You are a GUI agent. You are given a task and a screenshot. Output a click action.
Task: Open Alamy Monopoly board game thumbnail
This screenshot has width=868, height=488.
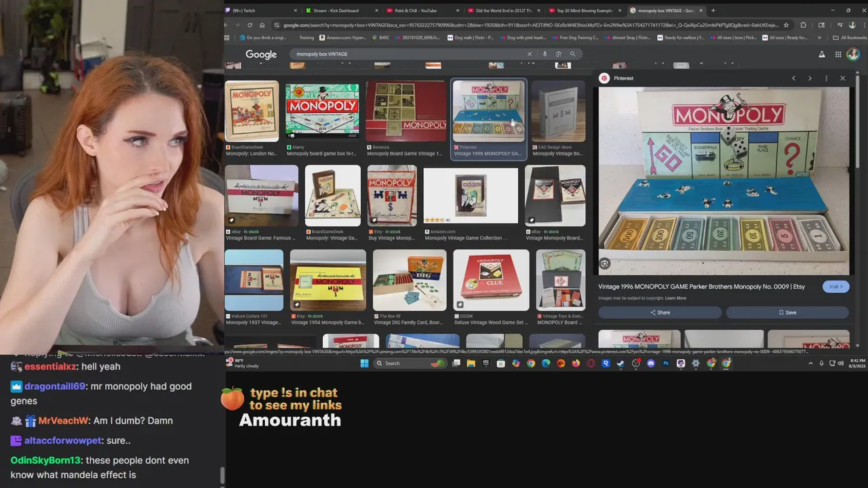pos(322,111)
